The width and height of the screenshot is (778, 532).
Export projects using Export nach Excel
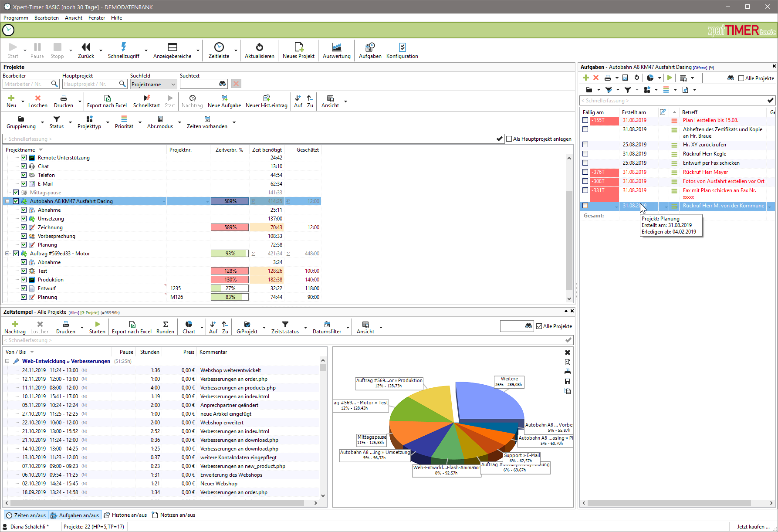tap(107, 101)
